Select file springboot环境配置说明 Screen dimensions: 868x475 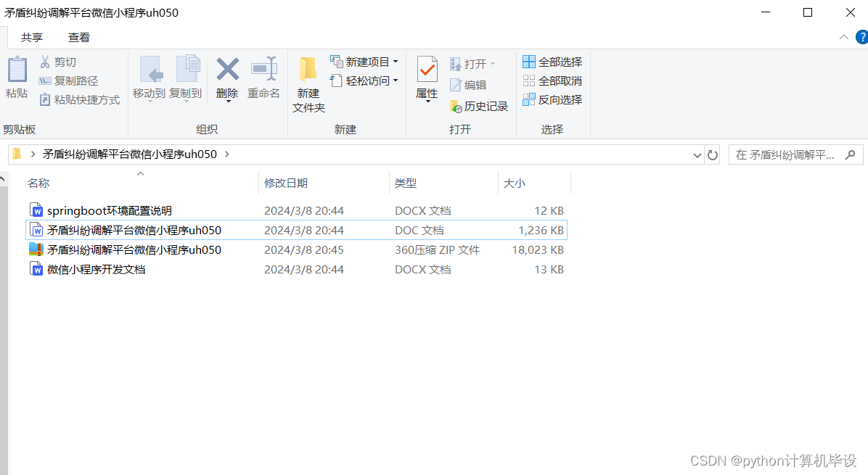pos(109,211)
